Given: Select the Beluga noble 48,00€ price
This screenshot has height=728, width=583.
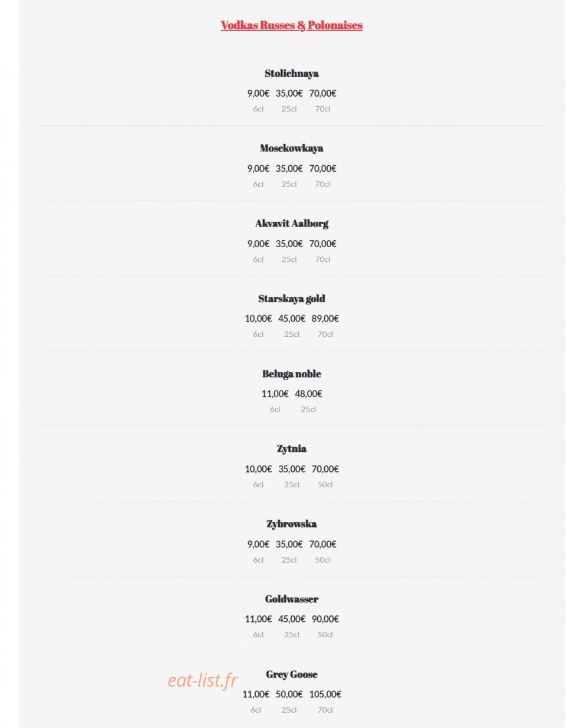Looking at the screenshot, I should point(308,393).
